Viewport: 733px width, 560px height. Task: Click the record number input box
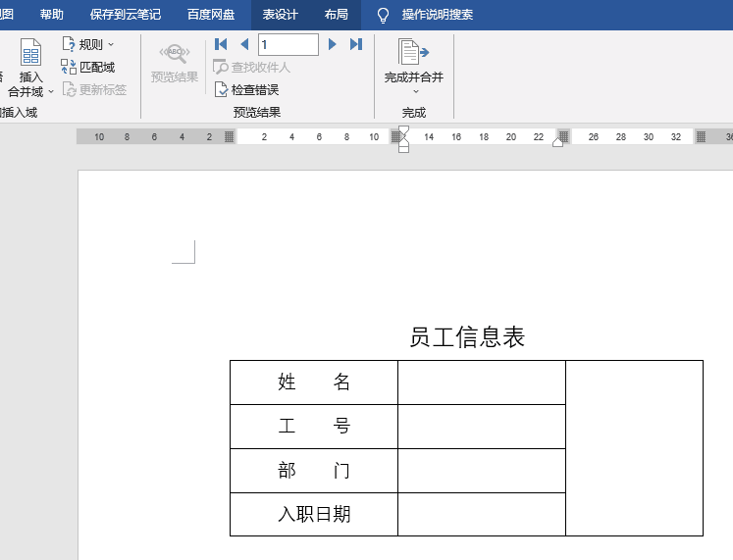click(x=288, y=44)
